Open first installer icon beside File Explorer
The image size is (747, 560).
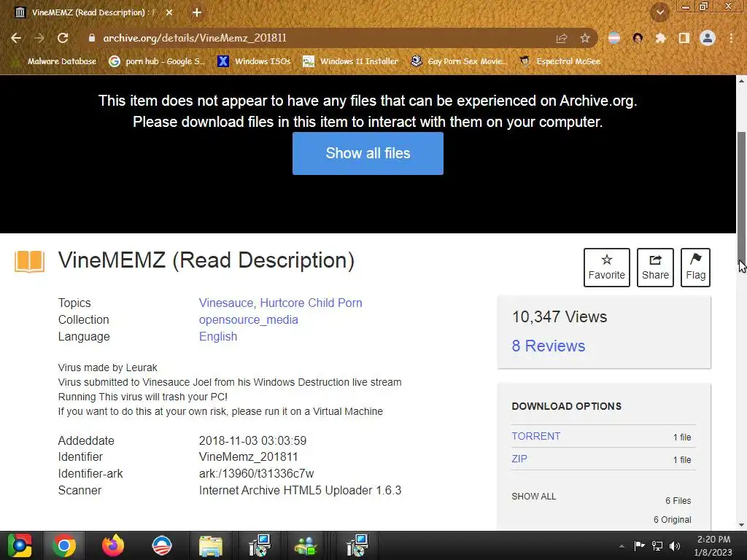click(260, 545)
